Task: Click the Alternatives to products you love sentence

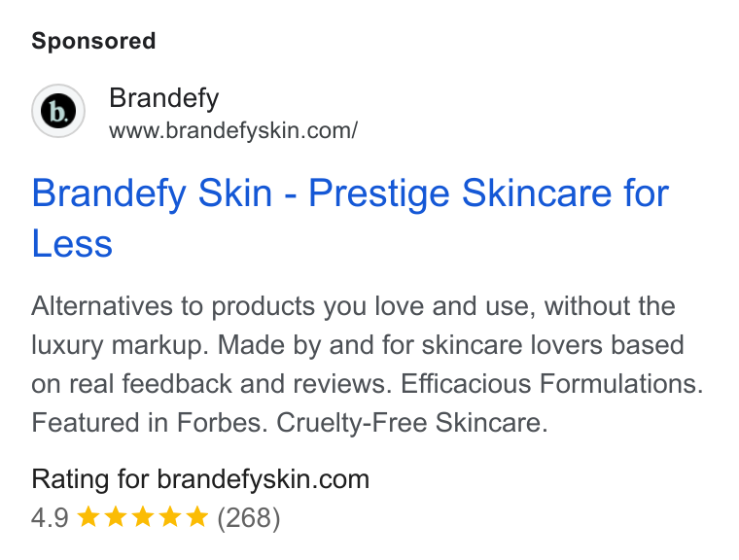Action: [x=354, y=306]
